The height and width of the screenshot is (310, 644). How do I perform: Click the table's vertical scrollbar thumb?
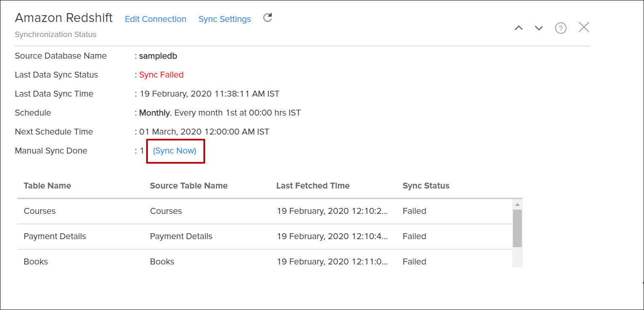517,228
